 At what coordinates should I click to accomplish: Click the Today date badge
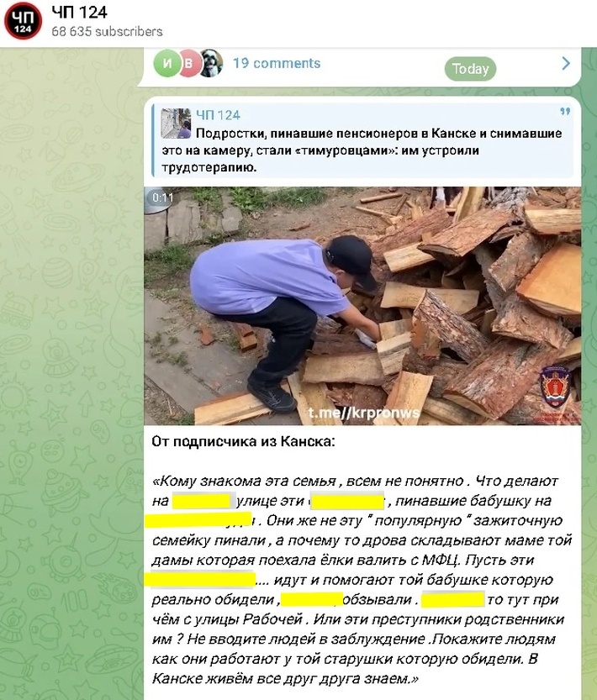pos(470,69)
